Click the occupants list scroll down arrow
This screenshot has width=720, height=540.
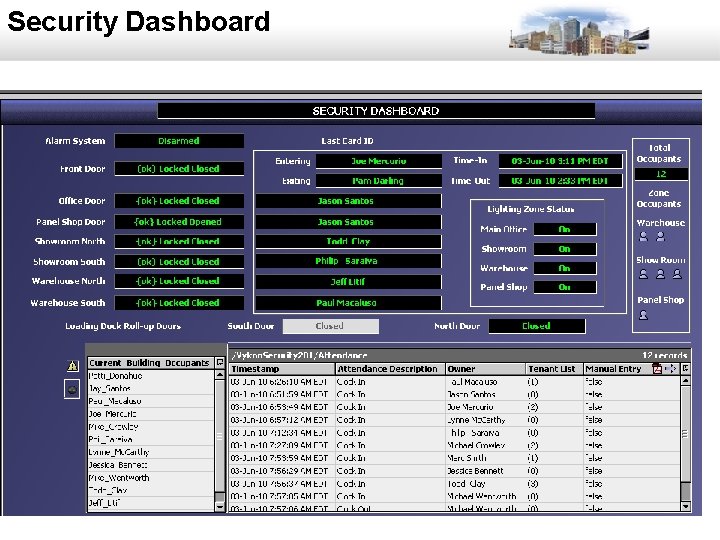click(x=220, y=506)
